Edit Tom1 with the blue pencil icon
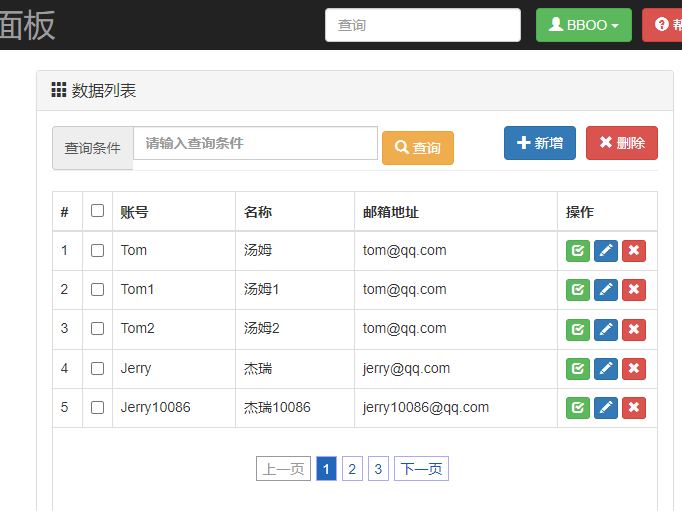This screenshot has width=682, height=511. pyautogui.click(x=606, y=290)
